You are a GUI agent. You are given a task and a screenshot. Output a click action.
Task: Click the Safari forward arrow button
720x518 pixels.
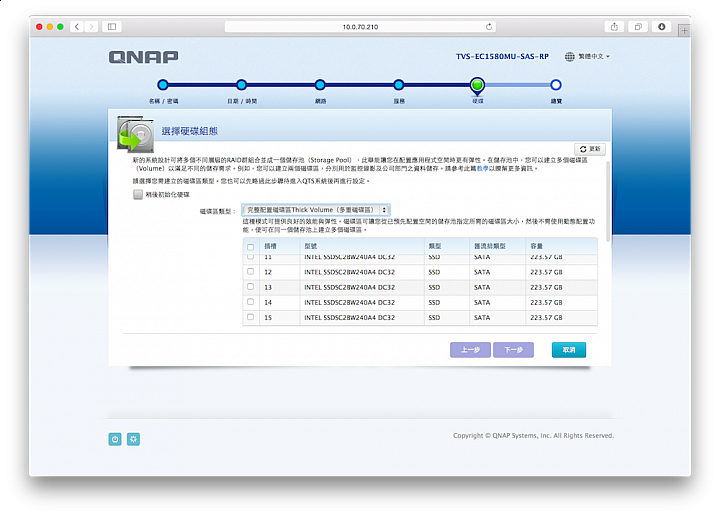coord(91,27)
